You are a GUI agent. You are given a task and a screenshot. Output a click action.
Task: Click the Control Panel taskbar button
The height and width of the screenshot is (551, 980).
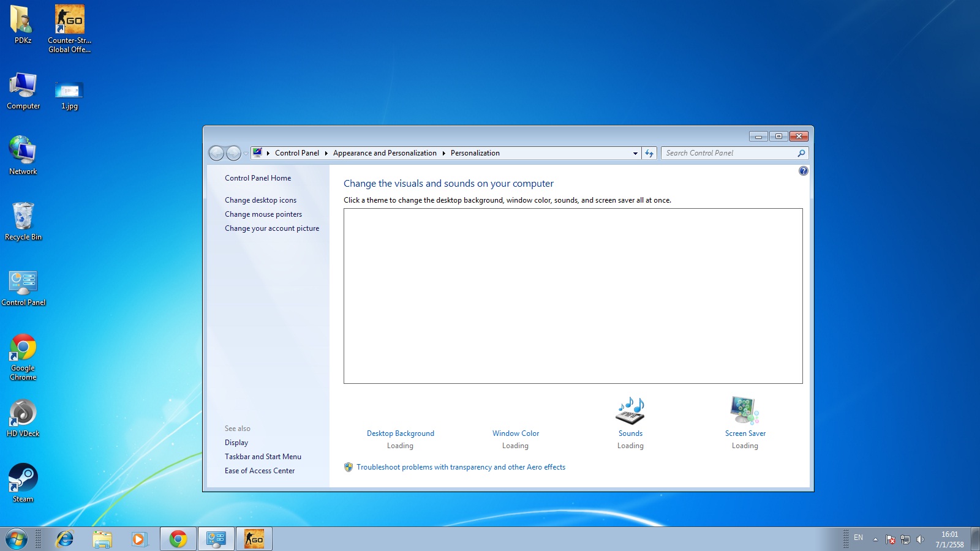[216, 539]
